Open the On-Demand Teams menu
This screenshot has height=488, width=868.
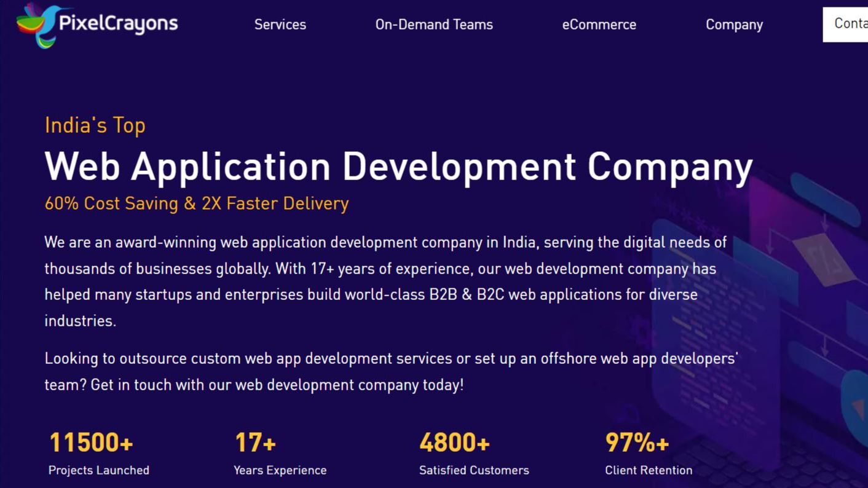coord(434,25)
